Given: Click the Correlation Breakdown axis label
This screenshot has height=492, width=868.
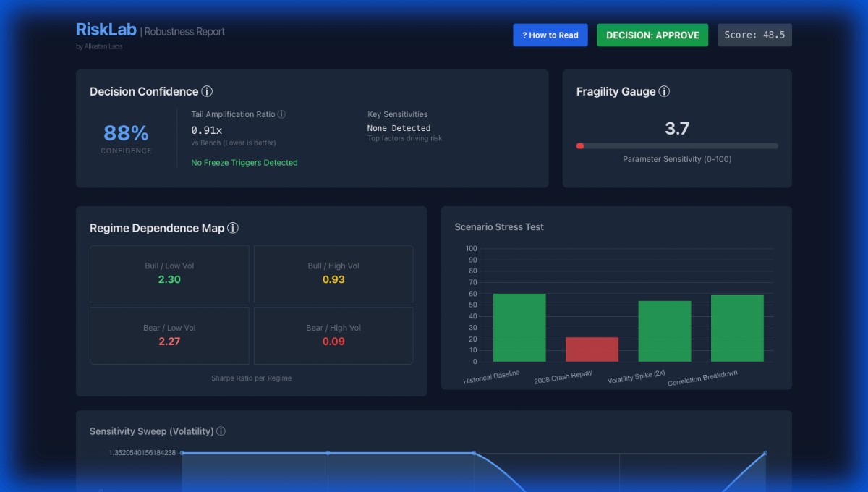Looking at the screenshot, I should tap(703, 378).
